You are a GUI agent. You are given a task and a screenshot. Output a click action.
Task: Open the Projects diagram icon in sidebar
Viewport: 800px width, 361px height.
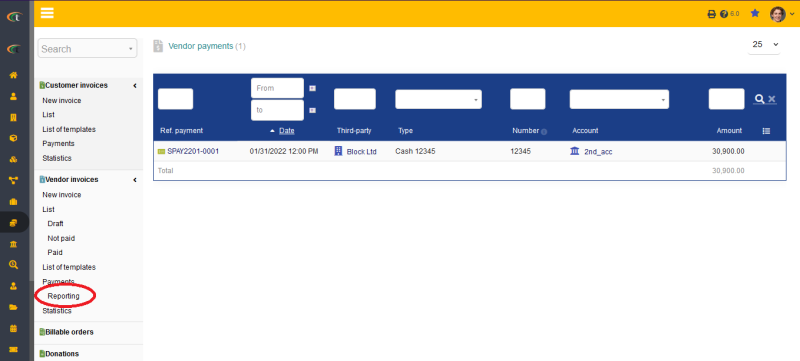pyautogui.click(x=14, y=180)
